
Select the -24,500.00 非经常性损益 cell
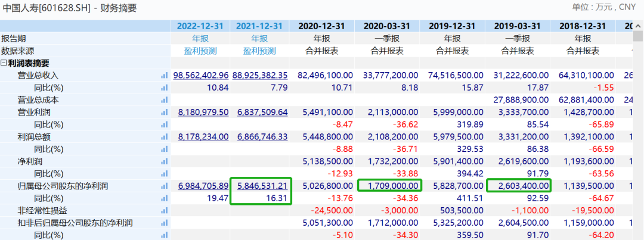(332, 211)
